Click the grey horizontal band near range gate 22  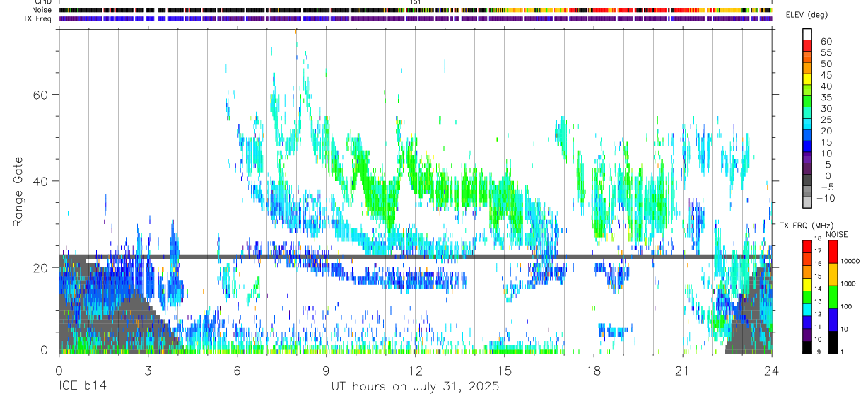[416, 257]
